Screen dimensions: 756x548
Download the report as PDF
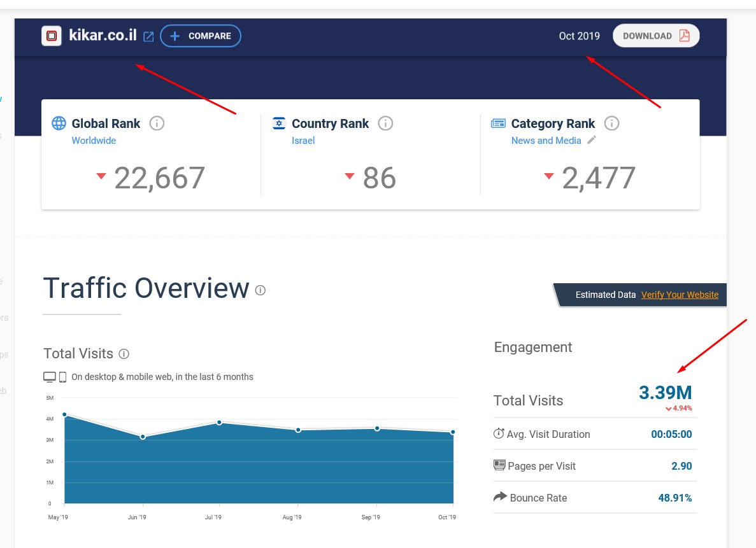(x=656, y=36)
